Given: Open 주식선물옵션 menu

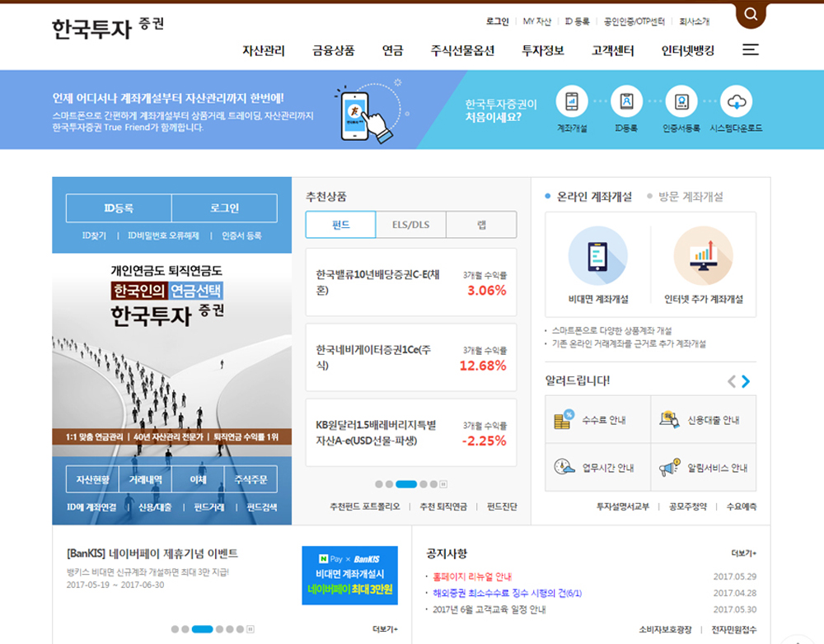Looking at the screenshot, I should [x=462, y=50].
